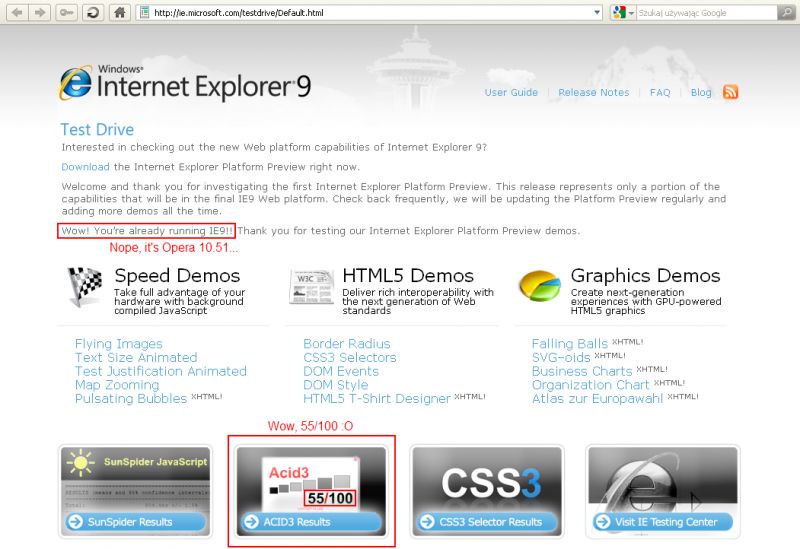Go back using the back arrow button
This screenshot has width=800, height=549.
click(17, 12)
